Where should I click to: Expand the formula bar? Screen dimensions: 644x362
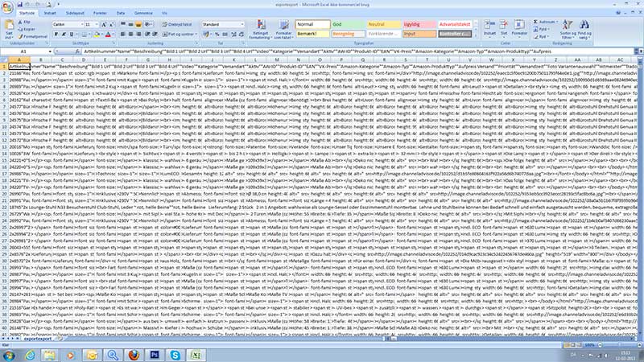636,51
